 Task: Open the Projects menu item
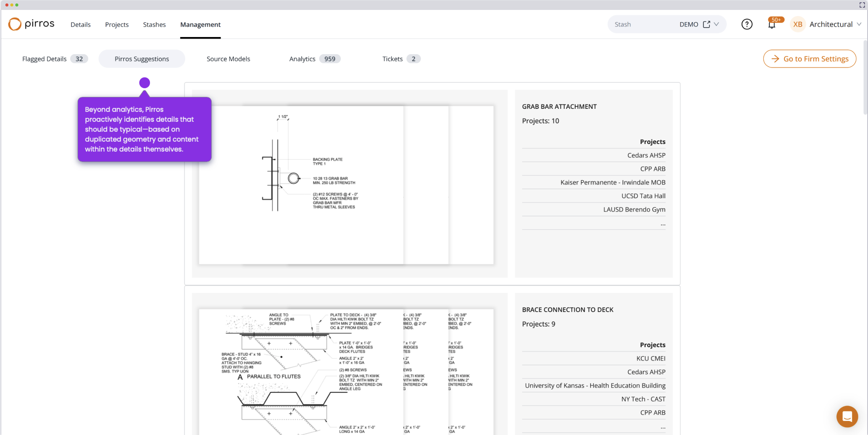(x=117, y=24)
